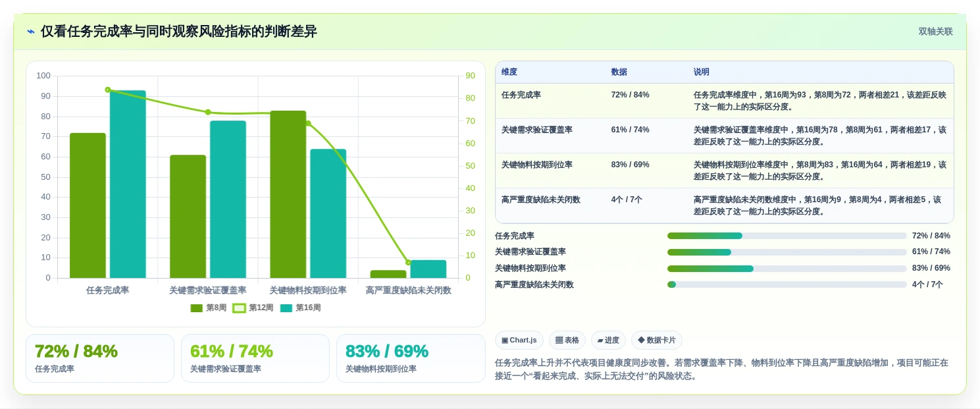The height and width of the screenshot is (409, 980).
Task: Click the 第12周 line point above 任务完成率
Action: 108,90
